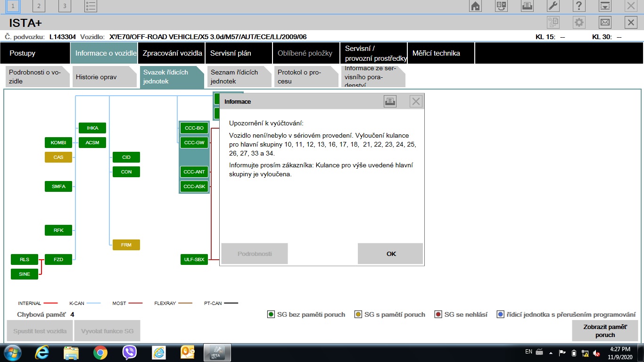Viewport: 644px width, 362px height.
Task: Click the home icon in top toolbar
Action: 475,6
